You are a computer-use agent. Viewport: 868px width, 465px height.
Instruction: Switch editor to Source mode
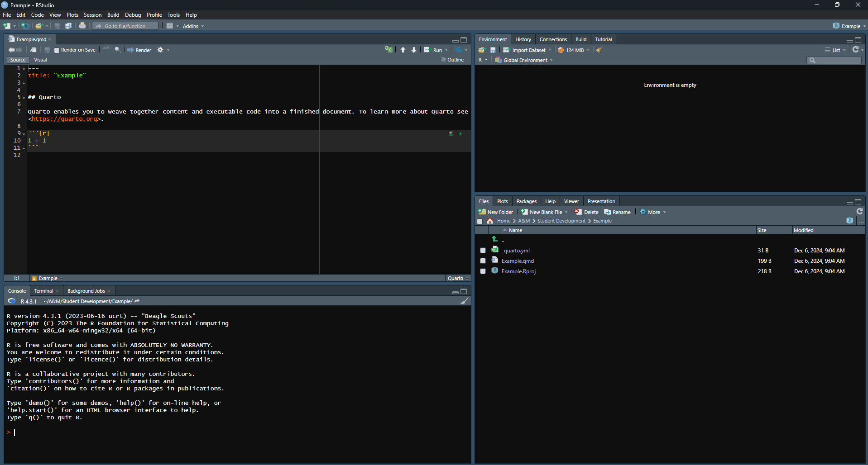click(x=18, y=60)
